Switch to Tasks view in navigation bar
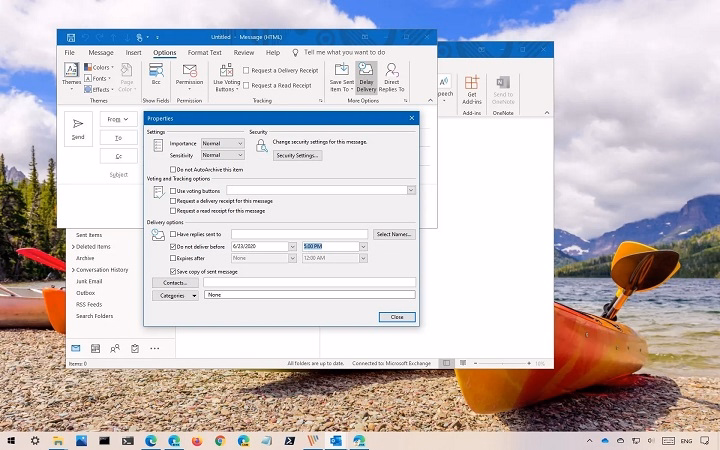 click(x=135, y=349)
